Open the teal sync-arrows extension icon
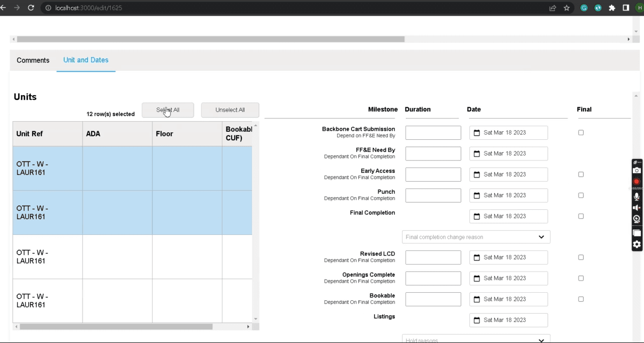This screenshot has width=644, height=343. click(x=598, y=8)
